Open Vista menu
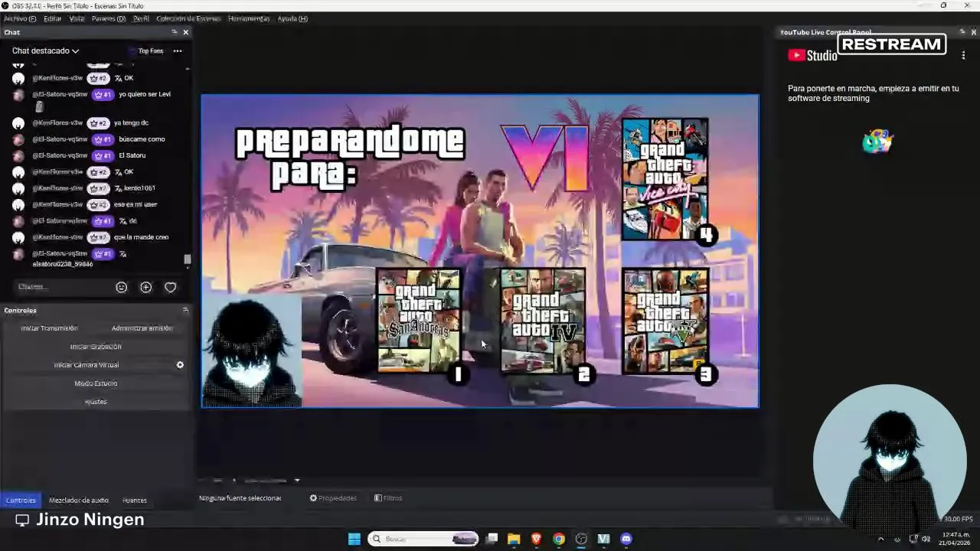Image resolution: width=980 pixels, height=551 pixels. point(77,18)
